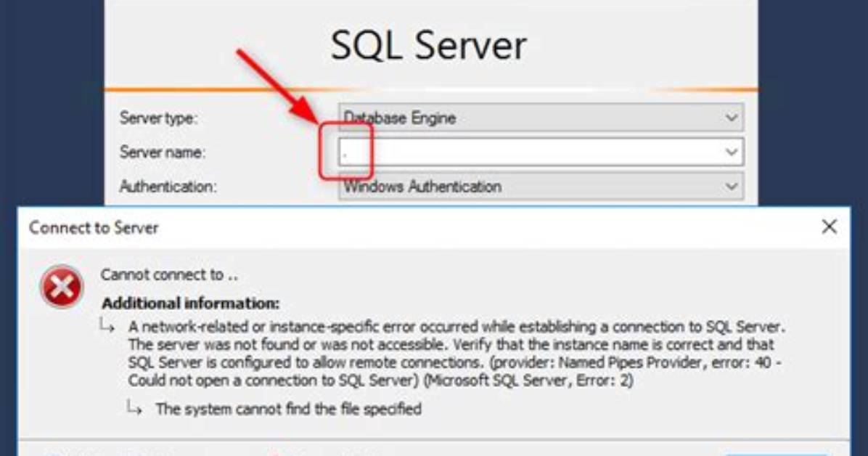Viewport: 868px width, 456px height.
Task: Click the network-related error description text
Action: [456, 353]
